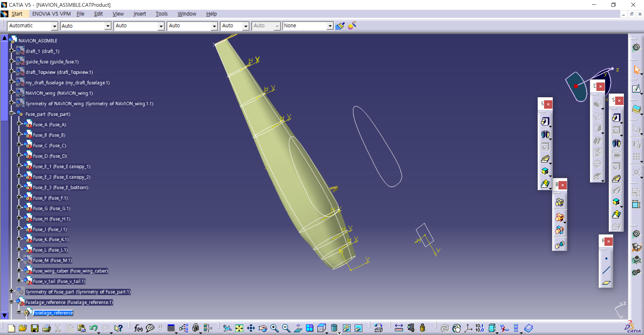This screenshot has width=644, height=335.
Task: Select Fuse_E_3 (Fuse_E_bottom) in tree
Action: coord(61,187)
